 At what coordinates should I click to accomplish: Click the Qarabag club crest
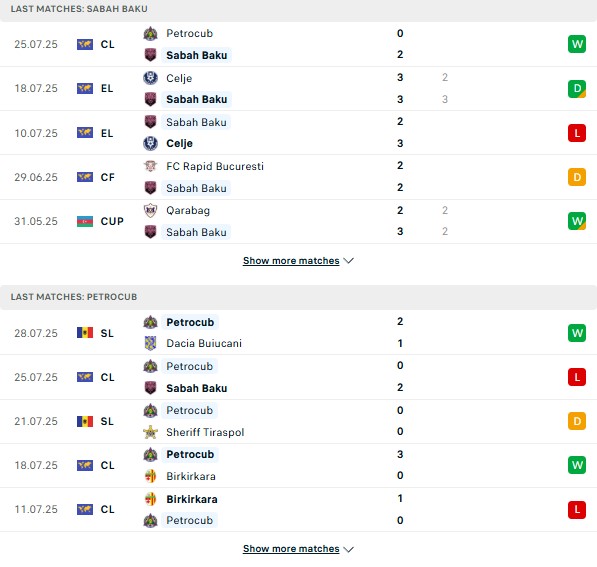coord(150,210)
